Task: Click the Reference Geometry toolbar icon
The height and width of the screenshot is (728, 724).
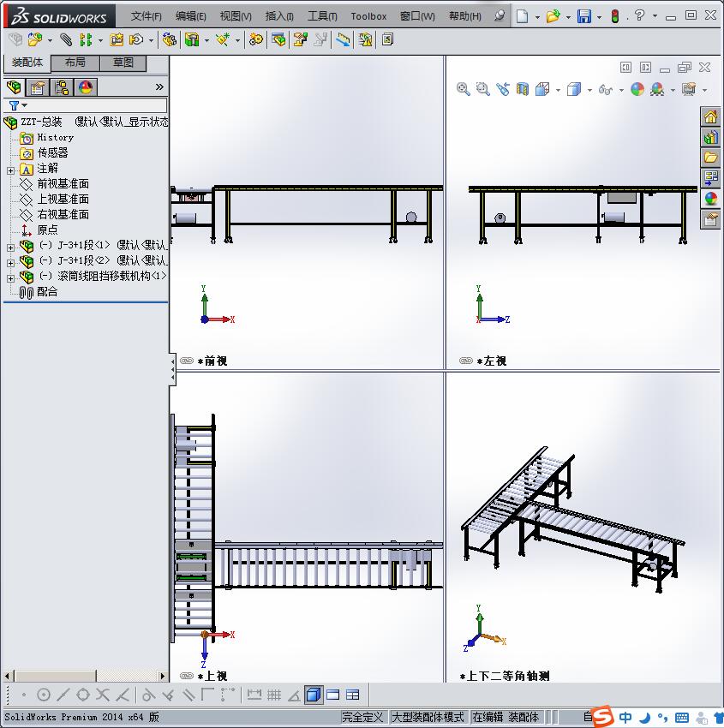Action: click(223, 40)
